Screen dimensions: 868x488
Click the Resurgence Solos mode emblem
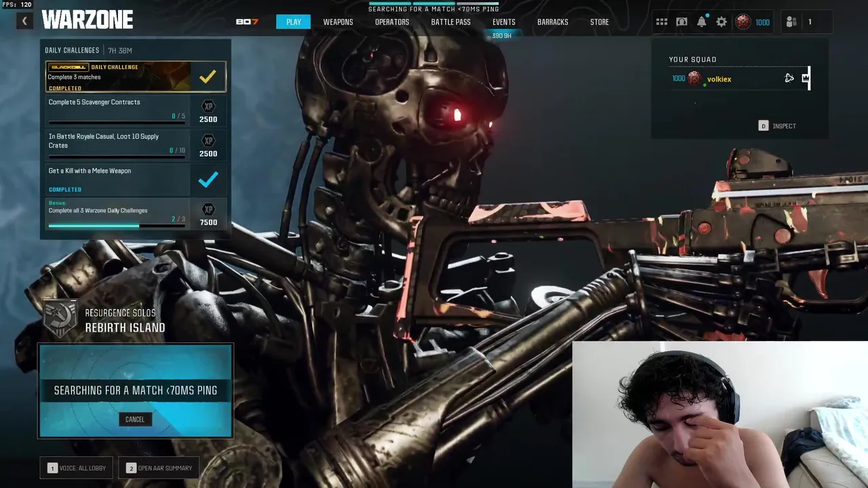click(x=60, y=319)
